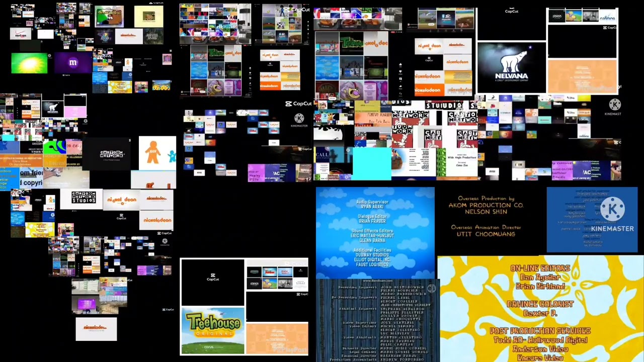Select the "UTIT CHOOMUANG" credit name
The image size is (644, 362).
point(486,234)
